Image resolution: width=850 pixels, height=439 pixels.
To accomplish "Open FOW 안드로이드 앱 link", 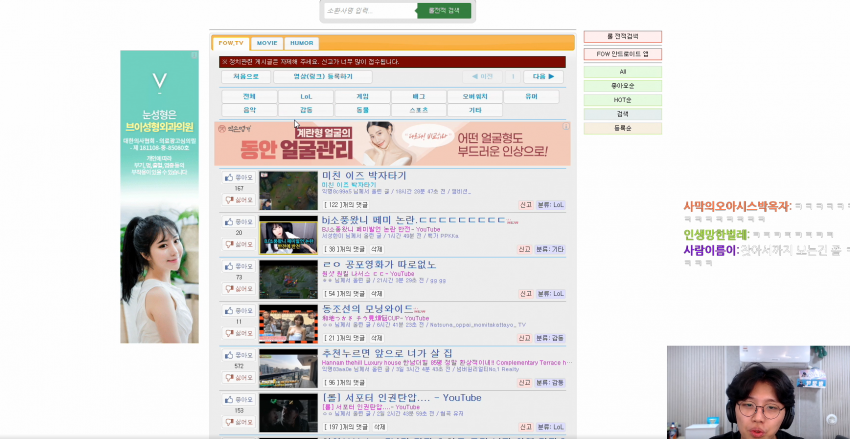I will (623, 54).
